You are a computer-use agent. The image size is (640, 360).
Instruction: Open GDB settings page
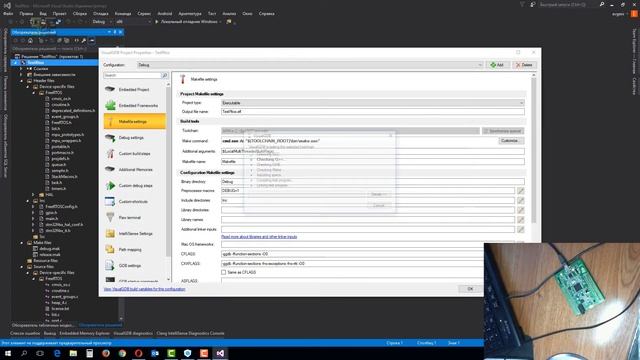135,266
